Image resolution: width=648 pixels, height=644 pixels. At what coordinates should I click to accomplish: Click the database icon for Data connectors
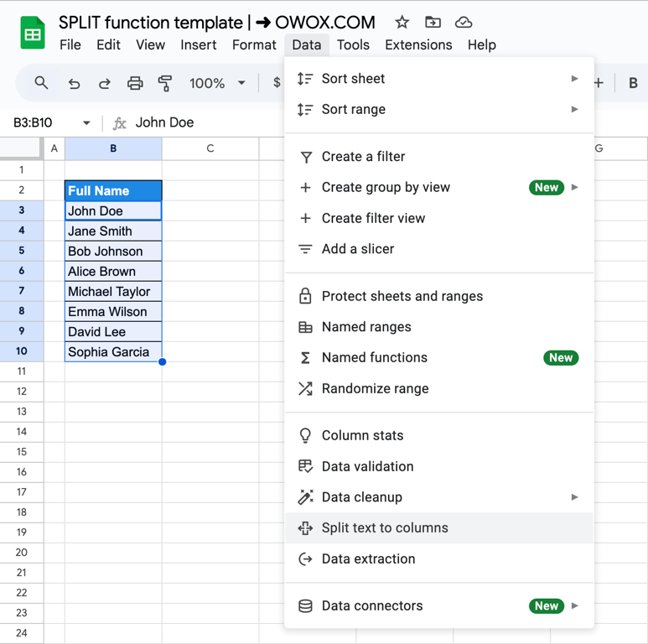(x=305, y=606)
